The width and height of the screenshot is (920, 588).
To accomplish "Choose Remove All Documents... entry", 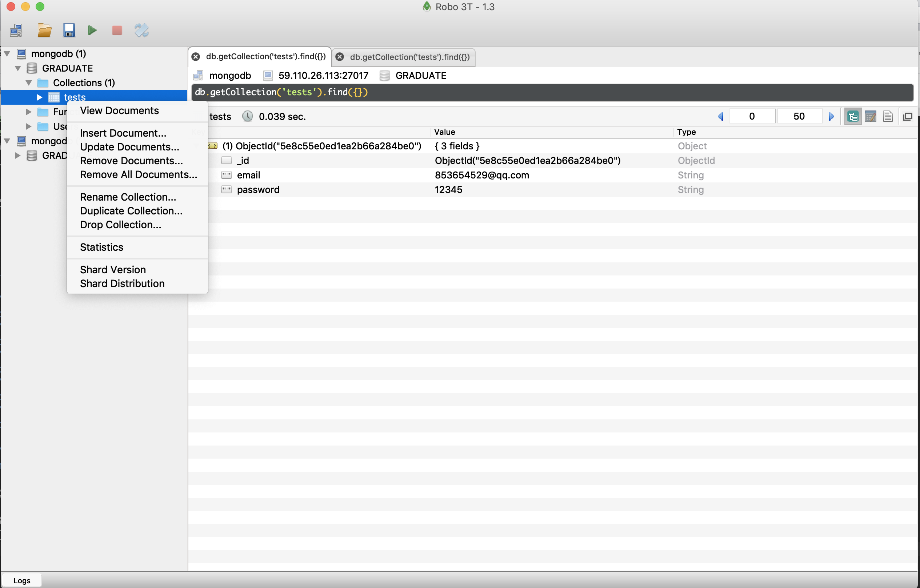I will pyautogui.click(x=137, y=174).
